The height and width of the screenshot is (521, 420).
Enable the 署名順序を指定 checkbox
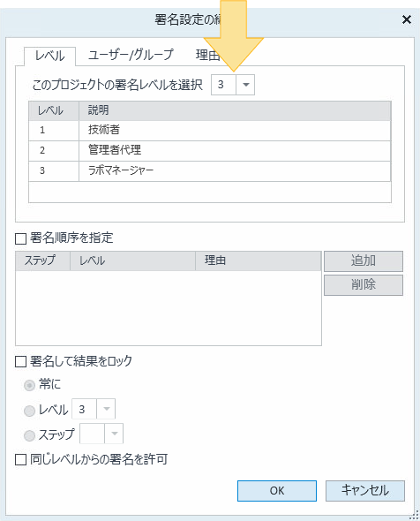(x=20, y=238)
